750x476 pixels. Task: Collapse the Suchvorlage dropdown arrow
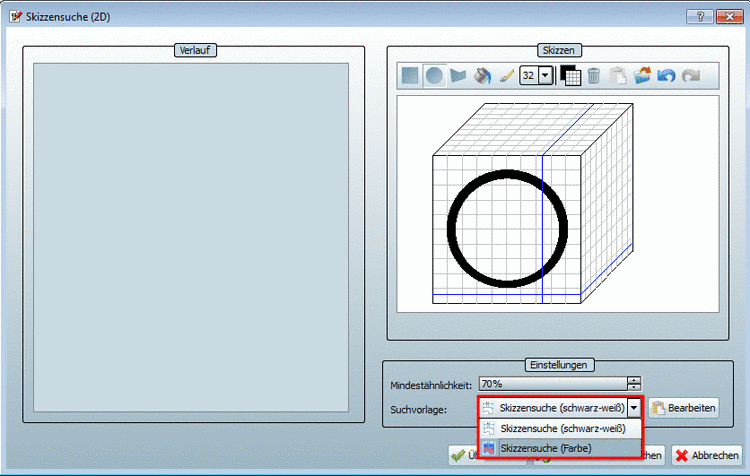(x=634, y=408)
